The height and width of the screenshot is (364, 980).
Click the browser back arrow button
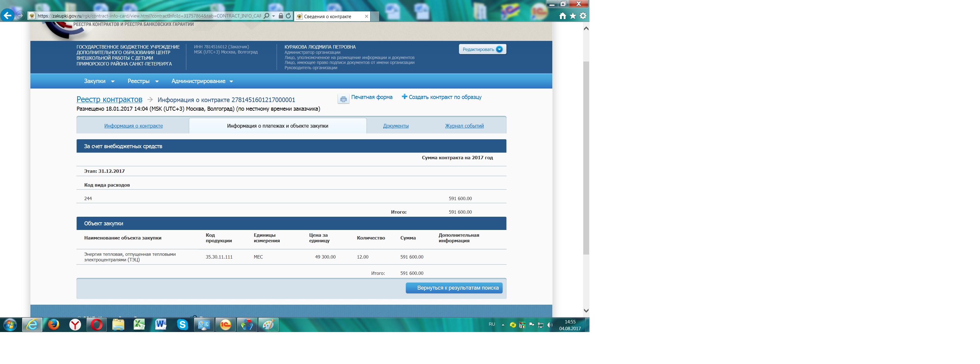[7, 16]
